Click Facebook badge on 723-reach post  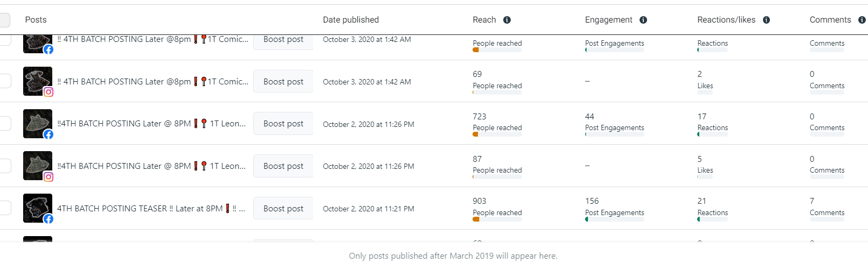(x=48, y=134)
